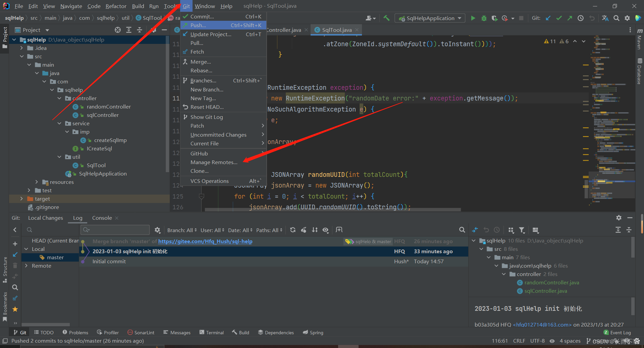644x348 pixels.
Task: Click Git push arrow in toolbar
Action: [570, 18]
